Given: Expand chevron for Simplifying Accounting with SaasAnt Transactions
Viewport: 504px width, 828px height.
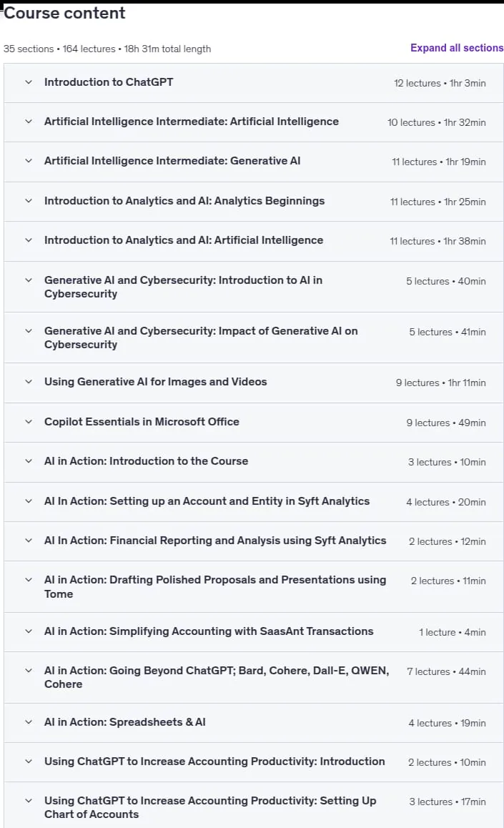Looking at the screenshot, I should coord(29,631).
